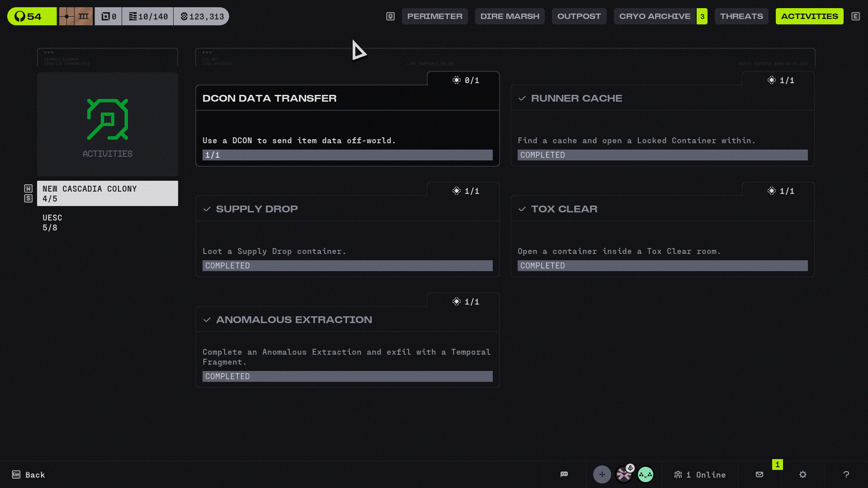Switch to the Threats tab
This screenshot has height=488, width=868.
[741, 16]
